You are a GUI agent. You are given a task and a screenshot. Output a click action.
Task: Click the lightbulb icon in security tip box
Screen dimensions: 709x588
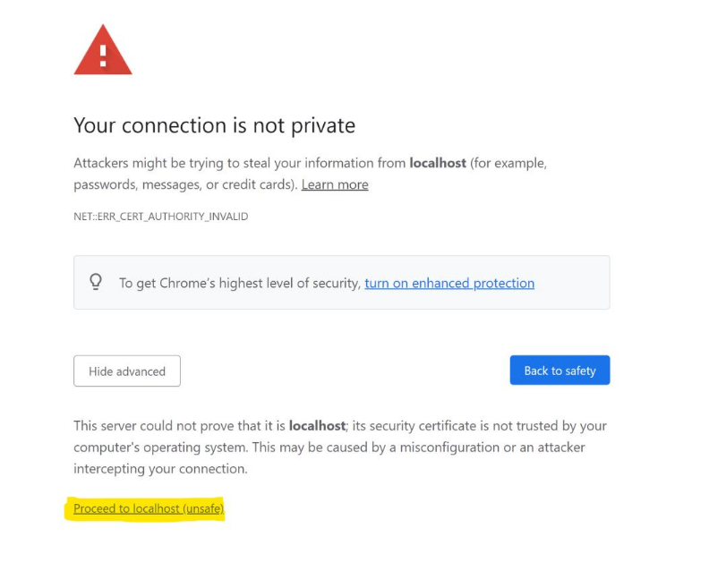[x=96, y=282]
